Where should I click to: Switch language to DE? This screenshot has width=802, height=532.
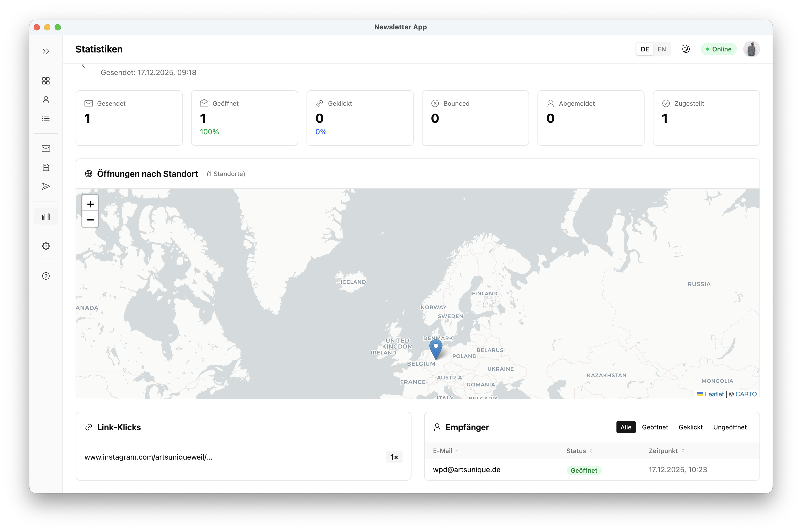[645, 49]
